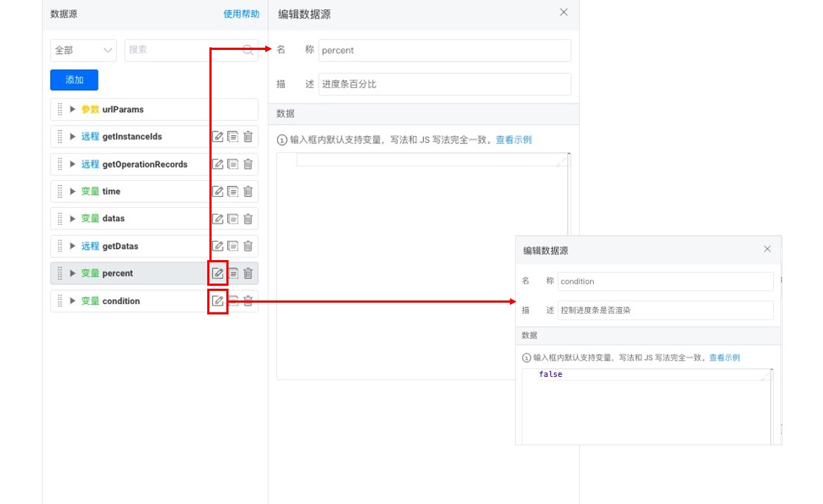Delete the getOperationRecords data source
This screenshot has height=504, width=823.
tap(248, 164)
